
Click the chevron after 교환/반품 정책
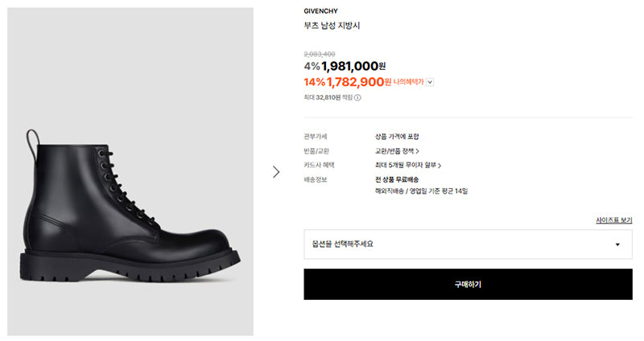click(x=417, y=151)
